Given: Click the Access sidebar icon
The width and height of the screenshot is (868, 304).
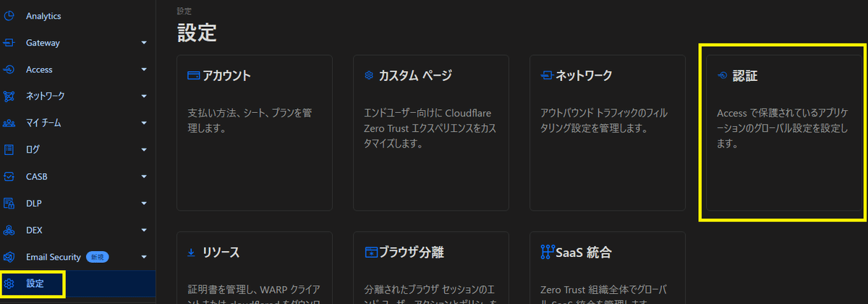Looking at the screenshot, I should (x=9, y=69).
